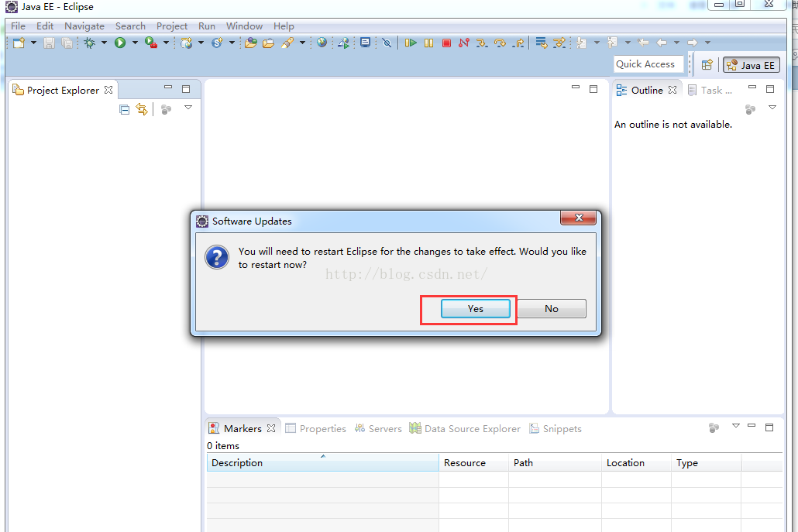Open the Run dropdown arrow
Screen dimensions: 798x532
click(135, 43)
